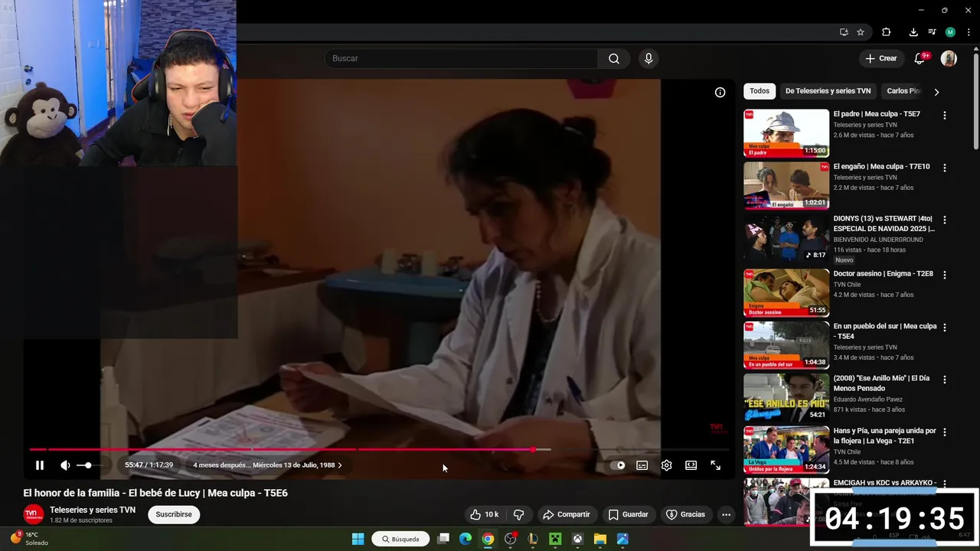Screen dimensions: 980x551
Task: Open video 'El engaño | Mea culpa - T7E10'
Action: (881, 166)
